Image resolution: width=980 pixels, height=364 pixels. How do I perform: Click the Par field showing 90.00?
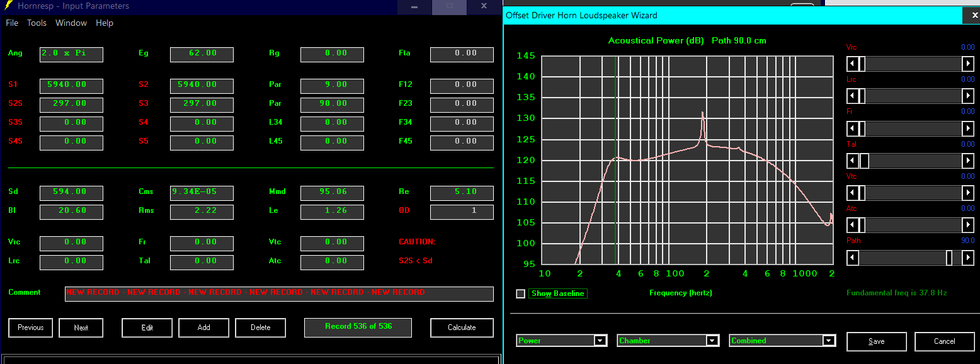tap(332, 105)
